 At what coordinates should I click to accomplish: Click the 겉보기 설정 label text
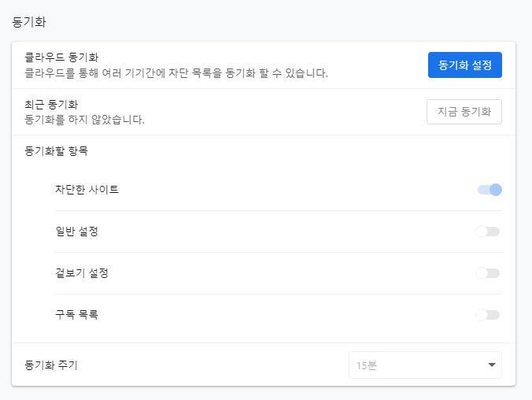click(82, 273)
